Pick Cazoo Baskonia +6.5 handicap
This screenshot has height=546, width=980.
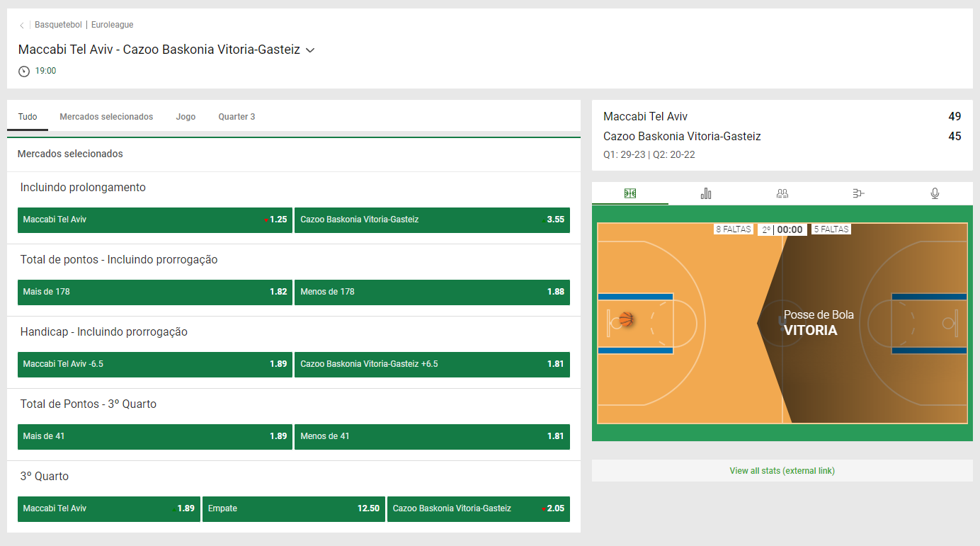click(x=432, y=364)
